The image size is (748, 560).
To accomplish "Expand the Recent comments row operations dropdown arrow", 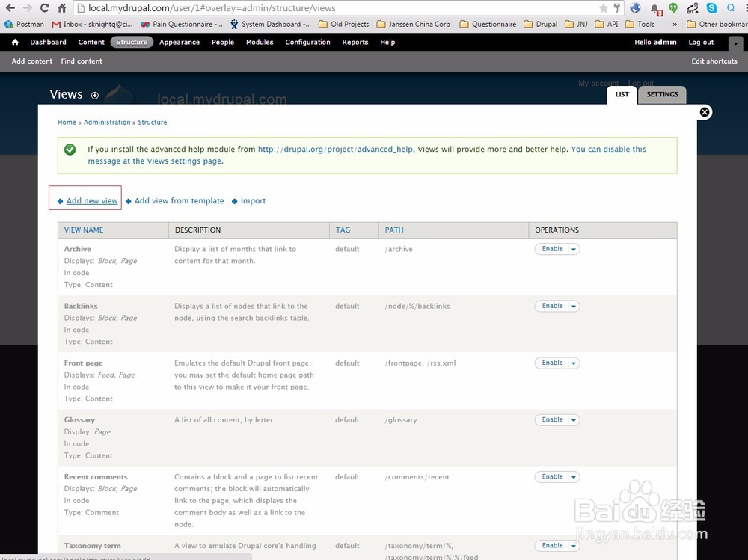I will 574,477.
